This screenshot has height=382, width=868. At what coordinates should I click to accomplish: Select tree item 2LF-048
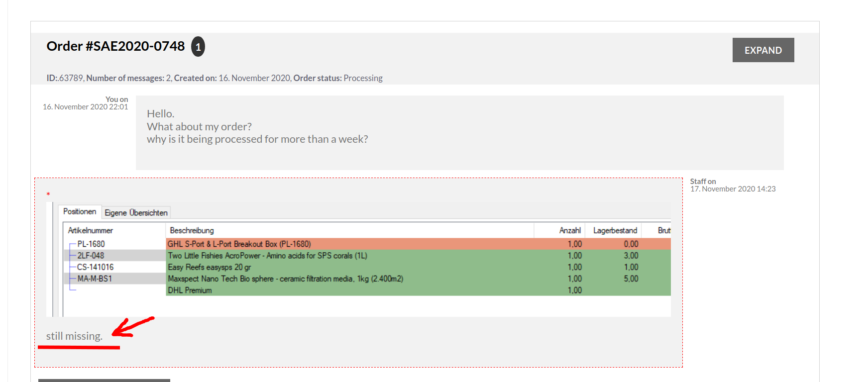[91, 256]
